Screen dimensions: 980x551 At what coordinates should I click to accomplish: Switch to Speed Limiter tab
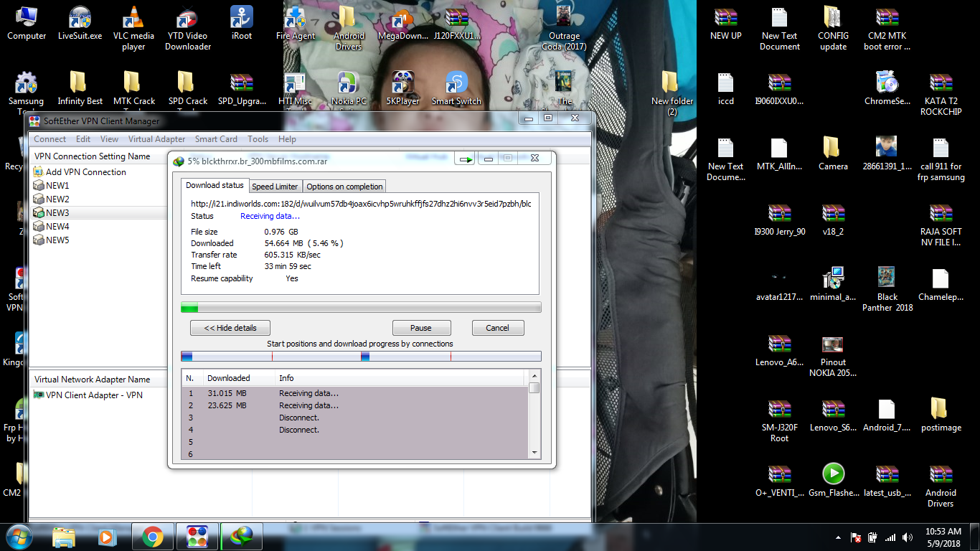(275, 187)
